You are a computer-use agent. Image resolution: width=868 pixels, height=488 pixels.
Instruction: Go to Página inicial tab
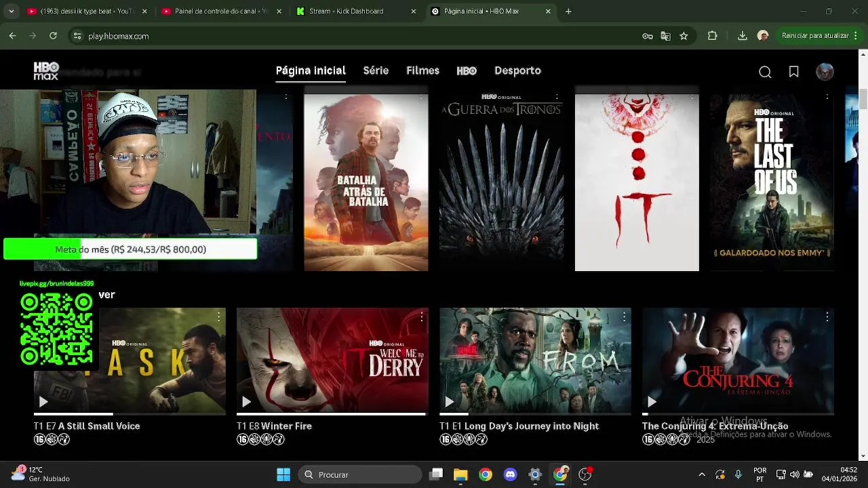coord(311,70)
